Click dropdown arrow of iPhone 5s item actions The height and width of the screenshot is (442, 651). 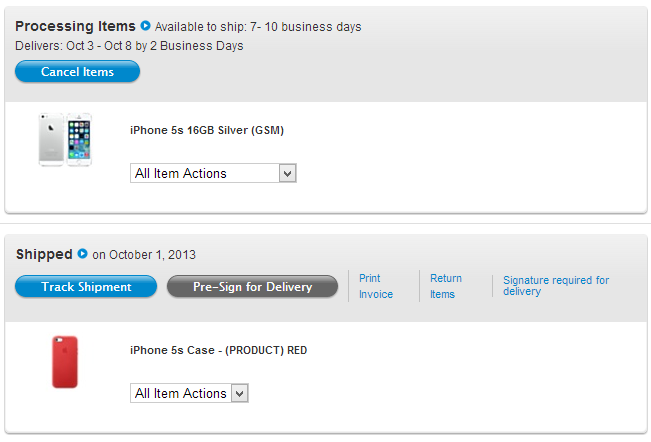[287, 173]
